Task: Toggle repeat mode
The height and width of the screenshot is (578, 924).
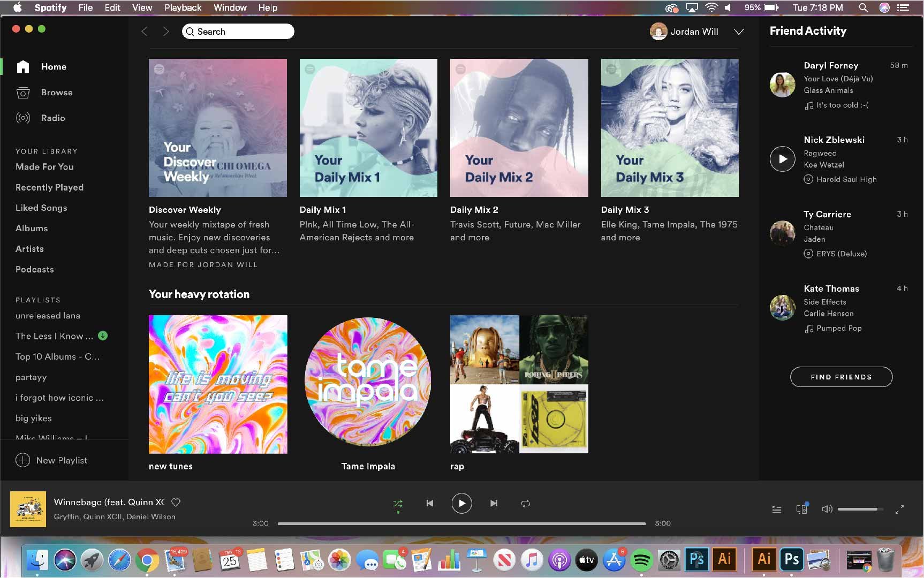Action: (526, 504)
